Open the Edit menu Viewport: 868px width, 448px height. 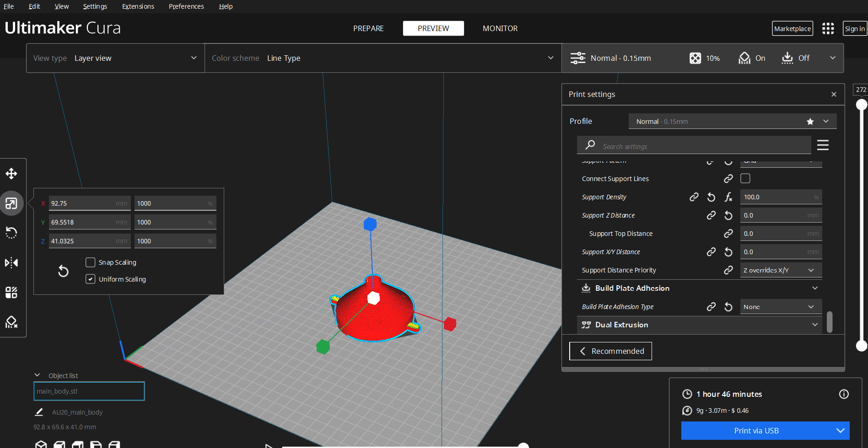tap(34, 6)
